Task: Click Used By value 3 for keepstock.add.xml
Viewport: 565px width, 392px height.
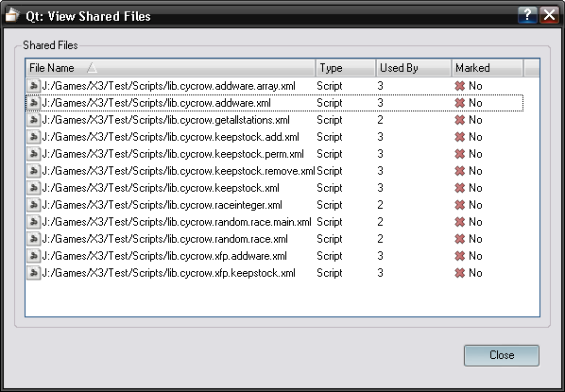Action: point(380,137)
